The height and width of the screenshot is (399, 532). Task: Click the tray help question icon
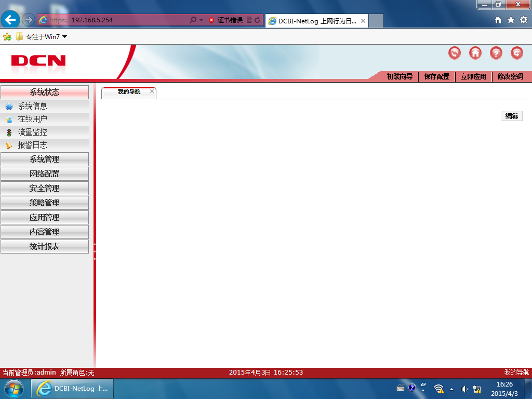[412, 388]
